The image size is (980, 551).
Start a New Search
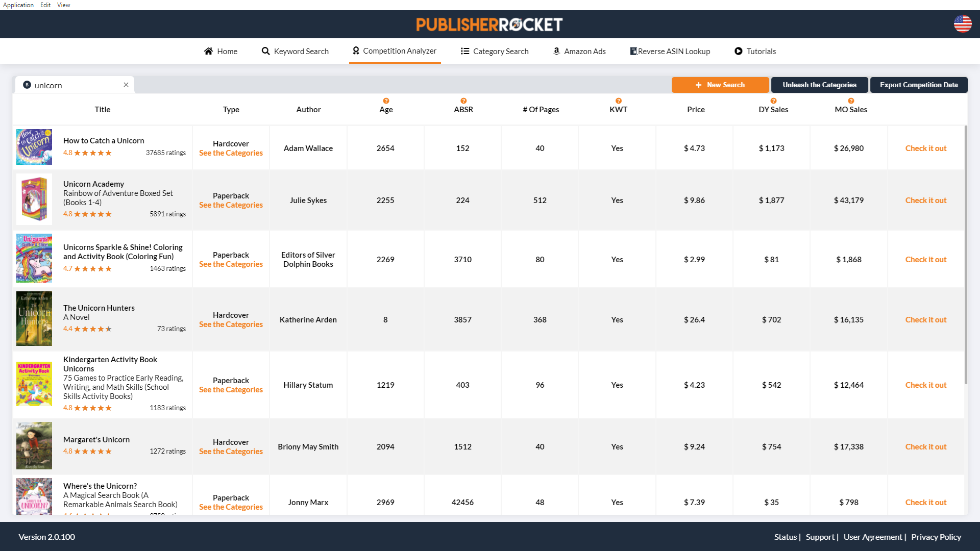point(720,85)
